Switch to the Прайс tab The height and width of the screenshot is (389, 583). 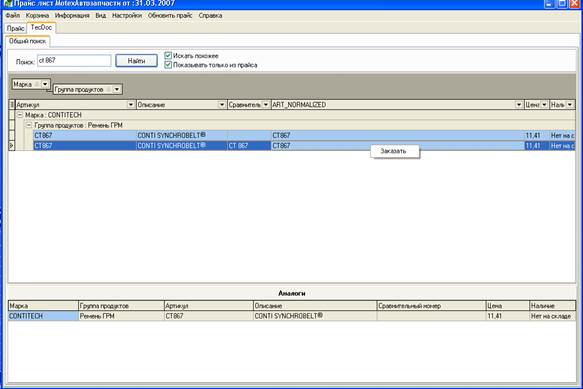16,28
